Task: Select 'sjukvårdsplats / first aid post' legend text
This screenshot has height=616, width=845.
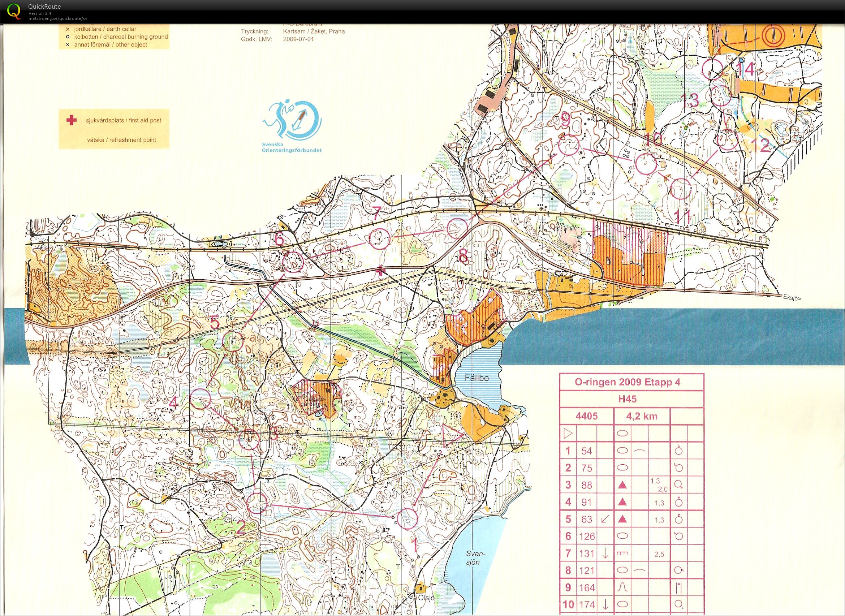Action: [124, 120]
